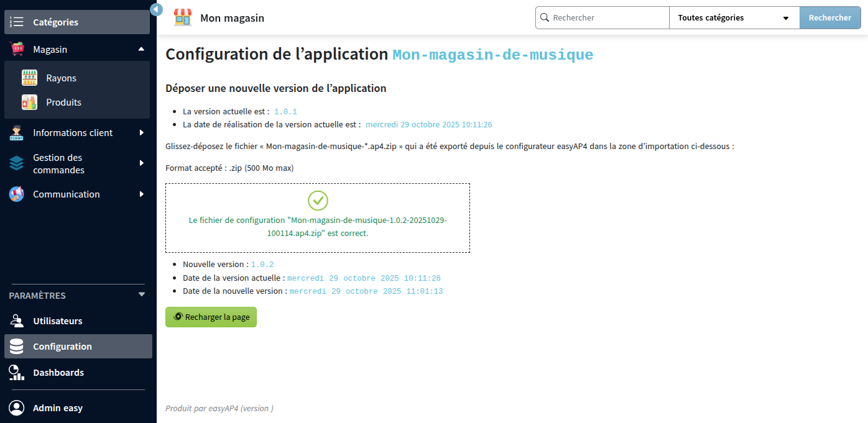Click the Produits icon in the sidebar
Viewport: 868px width, 423px height.
tap(29, 102)
